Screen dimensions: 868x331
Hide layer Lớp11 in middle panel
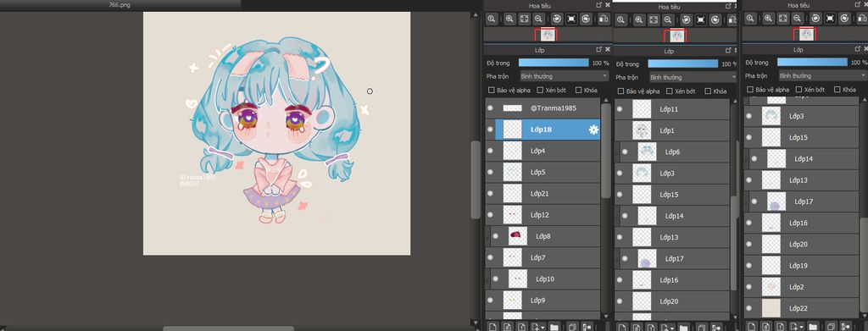pyautogui.click(x=620, y=109)
